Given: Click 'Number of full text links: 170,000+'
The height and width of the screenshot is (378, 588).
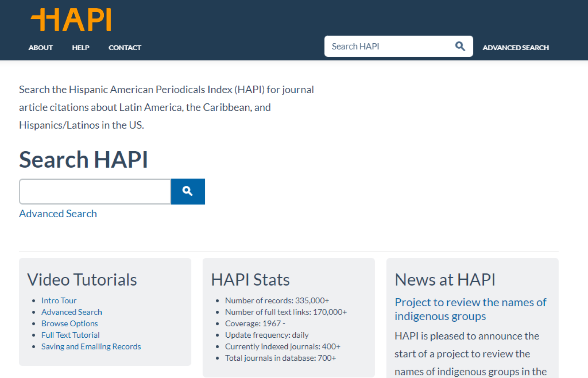Looking at the screenshot, I should click(286, 312).
